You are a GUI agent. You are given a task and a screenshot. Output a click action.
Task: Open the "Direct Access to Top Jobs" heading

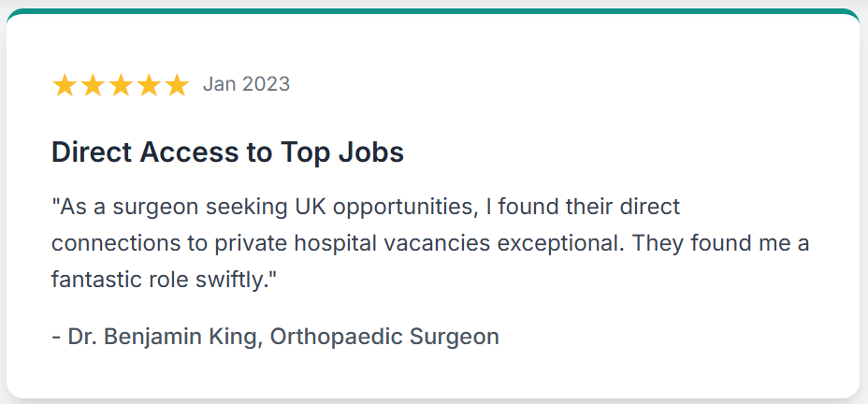227,152
